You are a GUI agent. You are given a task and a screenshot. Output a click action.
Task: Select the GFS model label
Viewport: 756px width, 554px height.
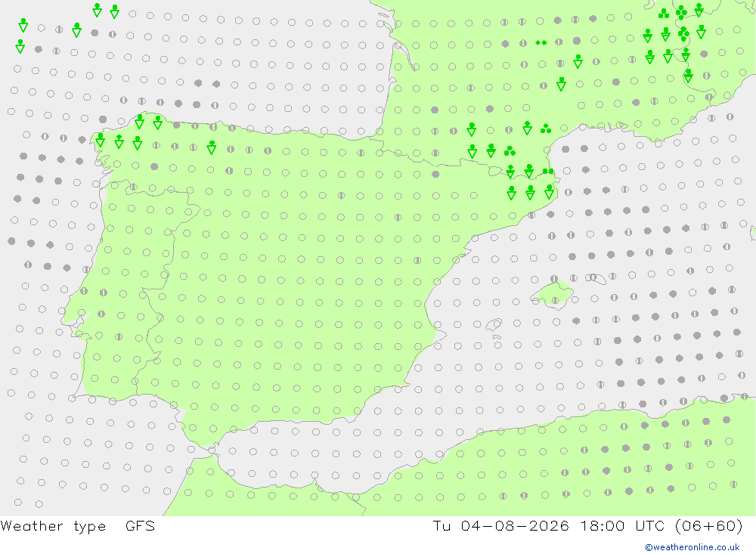tap(140, 525)
